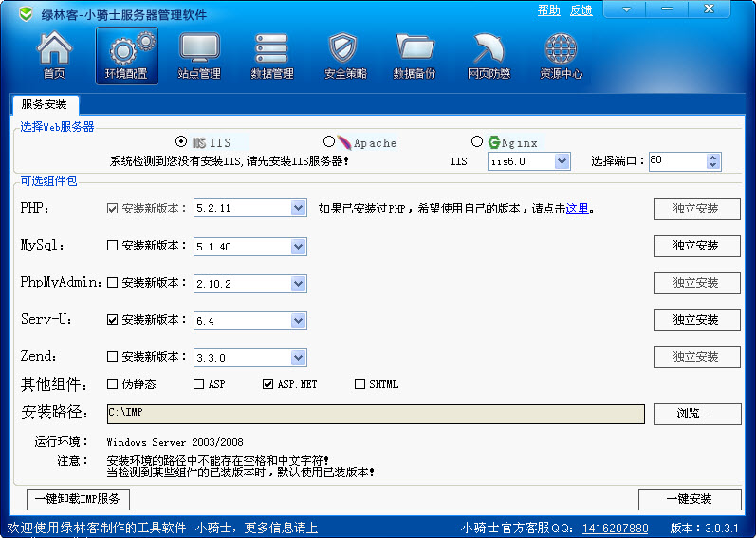Open 数据备份 folder icon
756x538 pixels.
click(415, 55)
